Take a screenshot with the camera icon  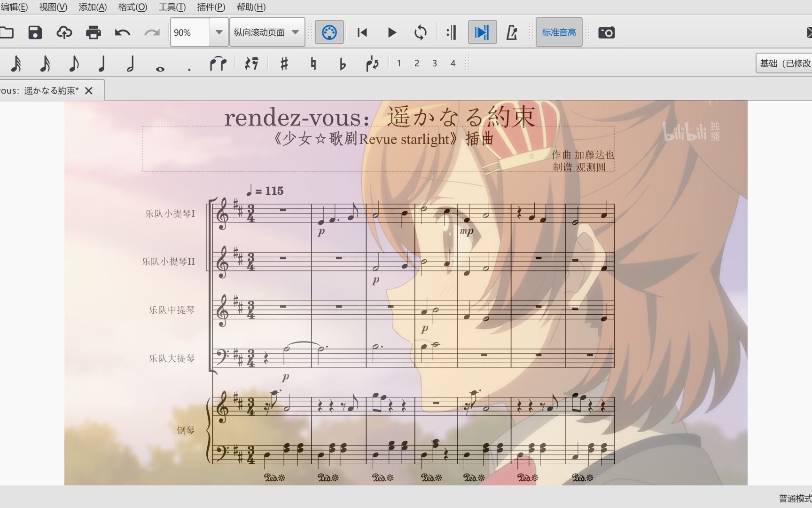pos(606,32)
